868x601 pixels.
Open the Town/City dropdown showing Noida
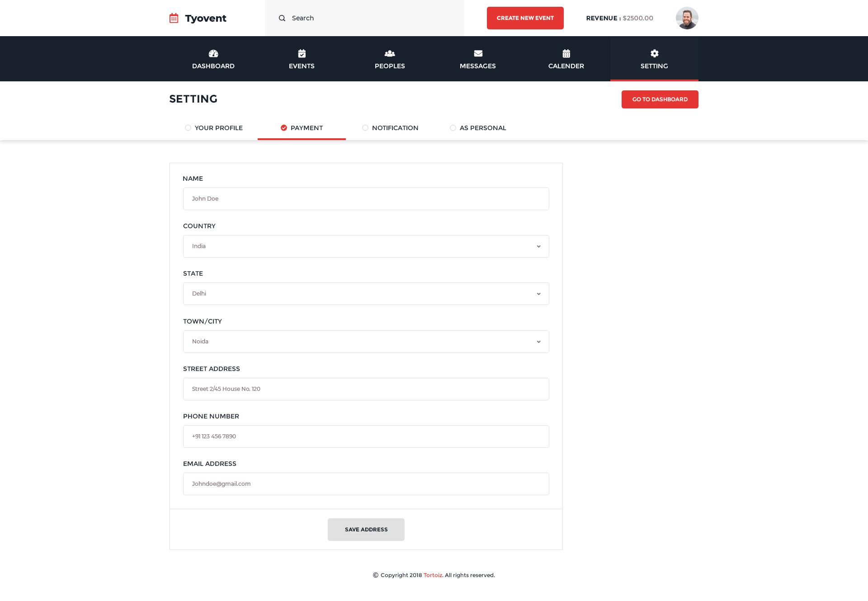pyautogui.click(x=366, y=342)
